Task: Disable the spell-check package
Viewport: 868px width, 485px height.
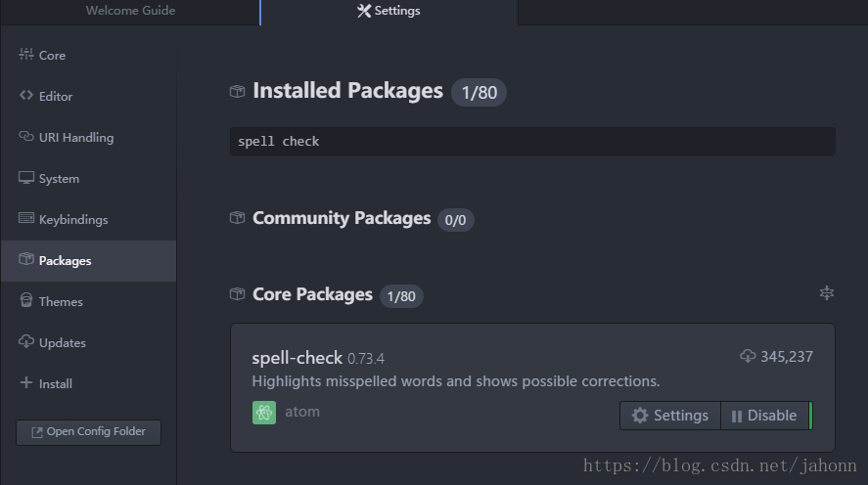Action: [x=765, y=416]
